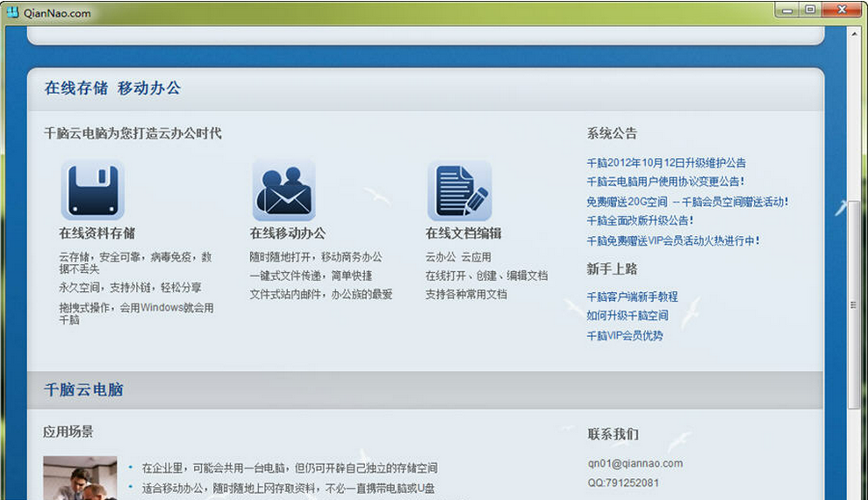Click the document editing pencil icon
The width and height of the screenshot is (868, 500).
[x=460, y=189]
